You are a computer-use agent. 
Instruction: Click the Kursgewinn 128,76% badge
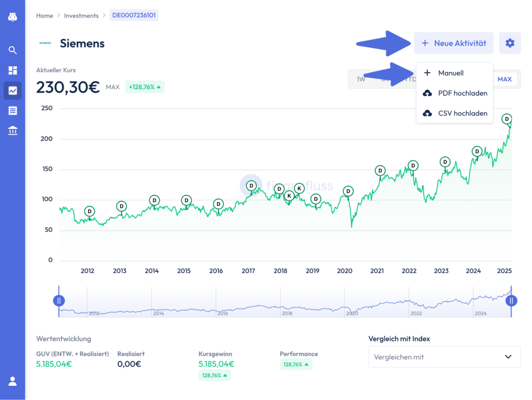(x=215, y=375)
